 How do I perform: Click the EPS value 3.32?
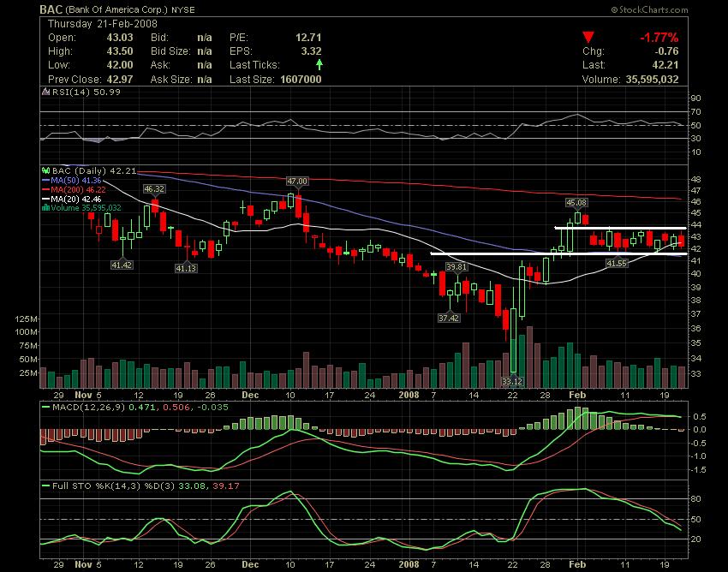pyautogui.click(x=311, y=51)
